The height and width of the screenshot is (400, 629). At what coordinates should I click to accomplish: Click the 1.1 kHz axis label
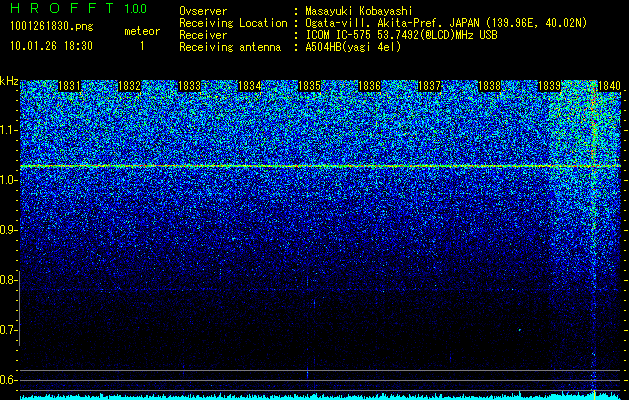[x=7, y=130]
